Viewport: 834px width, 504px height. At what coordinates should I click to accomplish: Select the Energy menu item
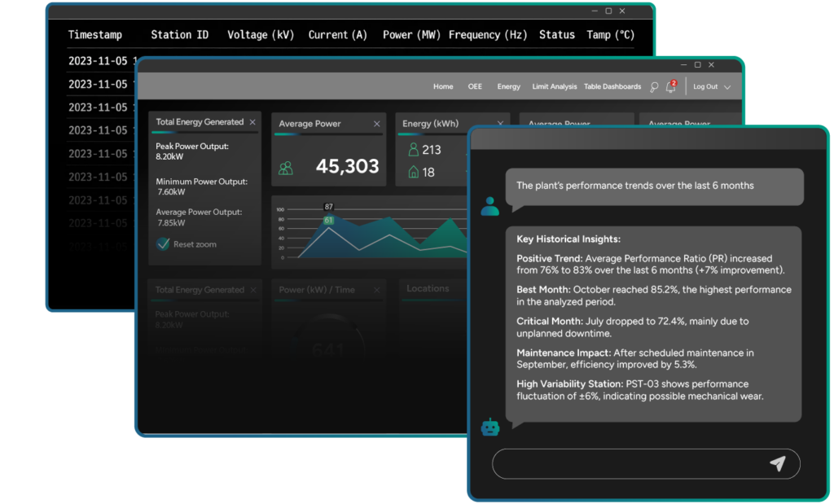tap(508, 86)
